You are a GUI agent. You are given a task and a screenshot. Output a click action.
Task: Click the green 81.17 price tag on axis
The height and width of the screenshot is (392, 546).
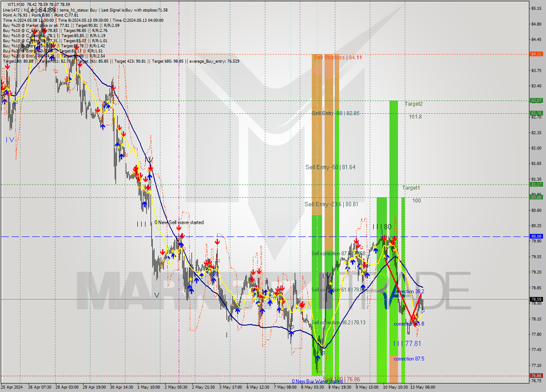coord(536,184)
